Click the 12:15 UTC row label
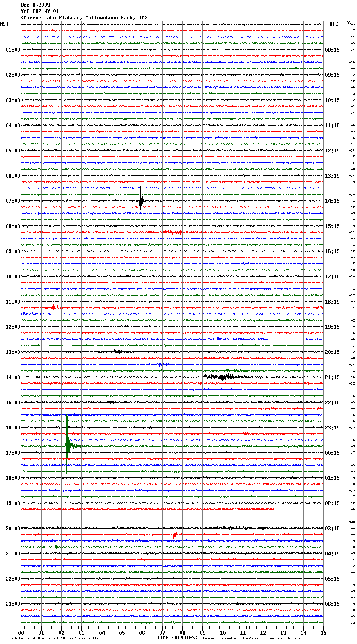 pyautogui.click(x=332, y=151)
